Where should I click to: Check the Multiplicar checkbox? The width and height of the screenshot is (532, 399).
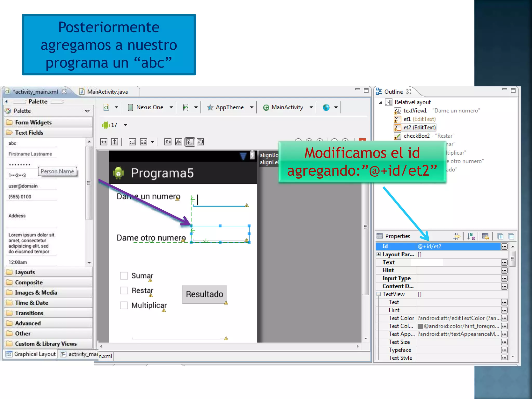(124, 305)
